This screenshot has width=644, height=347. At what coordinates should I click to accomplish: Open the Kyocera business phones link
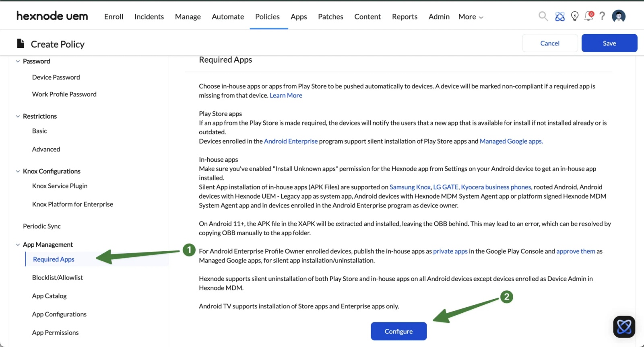click(x=496, y=187)
